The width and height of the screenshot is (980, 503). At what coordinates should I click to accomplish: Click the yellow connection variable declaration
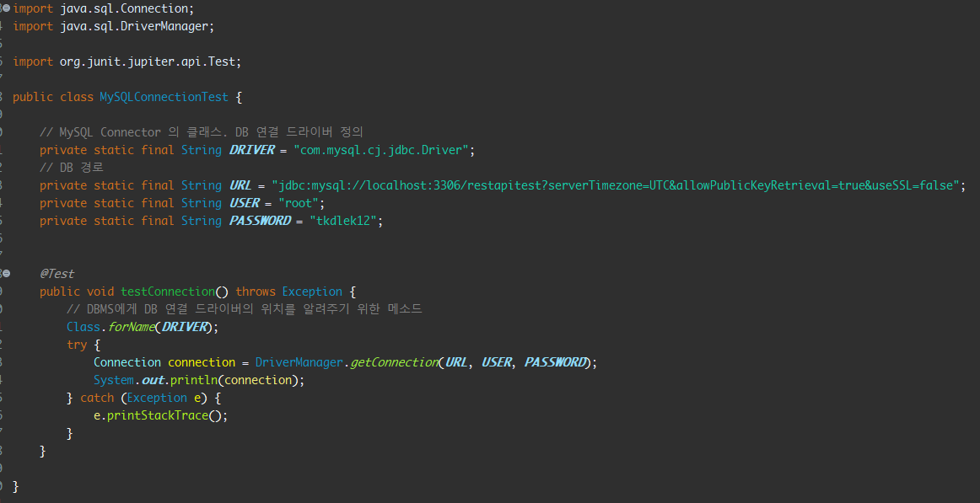(202, 362)
